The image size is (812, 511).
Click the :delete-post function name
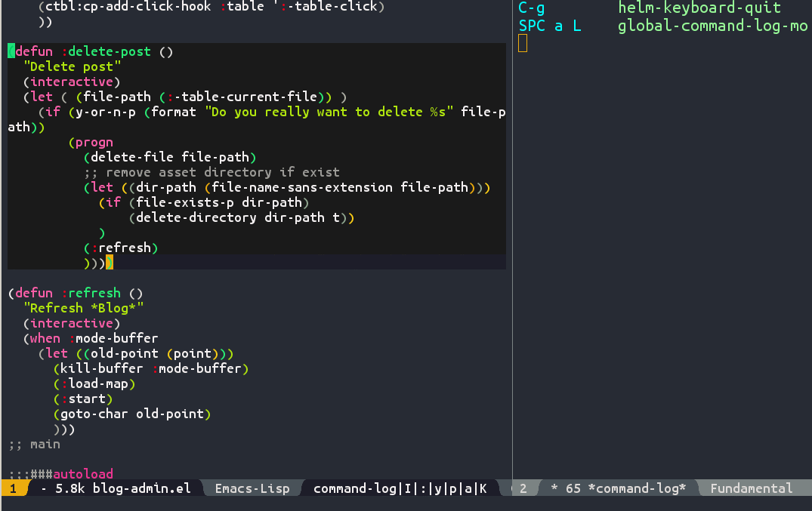pyautogui.click(x=107, y=52)
